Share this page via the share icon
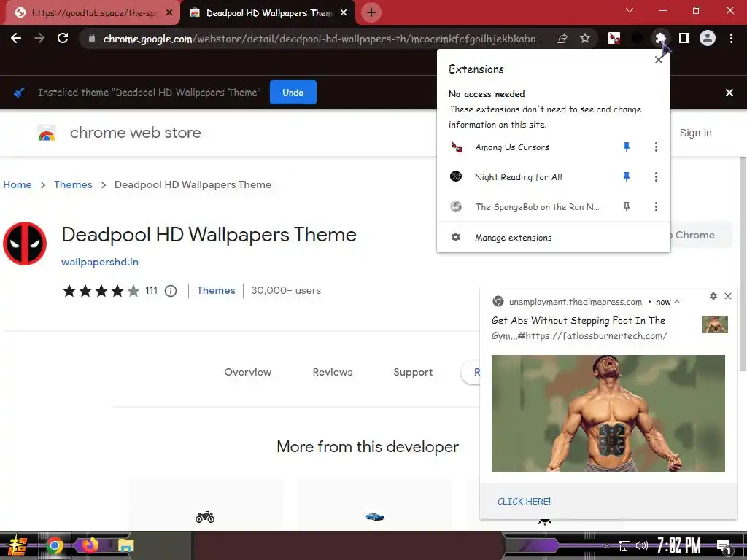This screenshot has width=747, height=560. pyautogui.click(x=562, y=38)
